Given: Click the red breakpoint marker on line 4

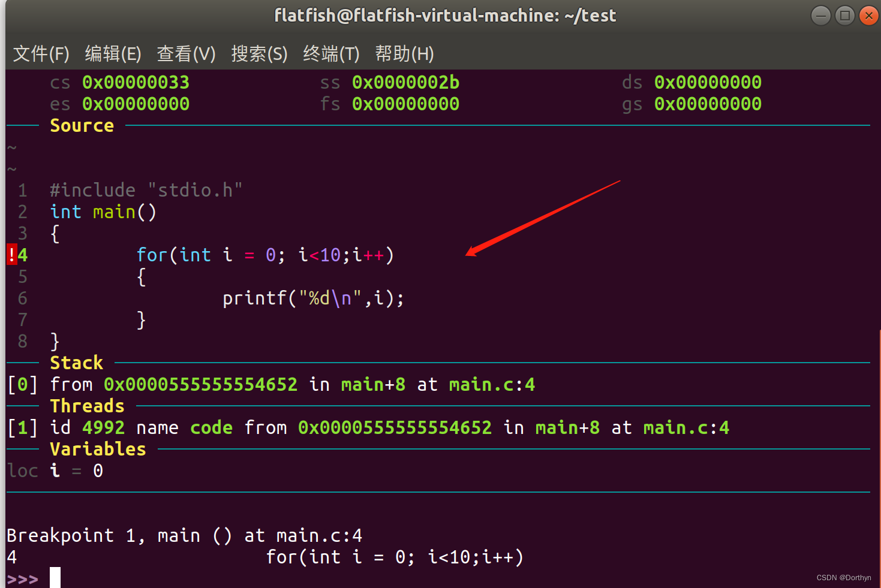Looking at the screenshot, I should 12,255.
